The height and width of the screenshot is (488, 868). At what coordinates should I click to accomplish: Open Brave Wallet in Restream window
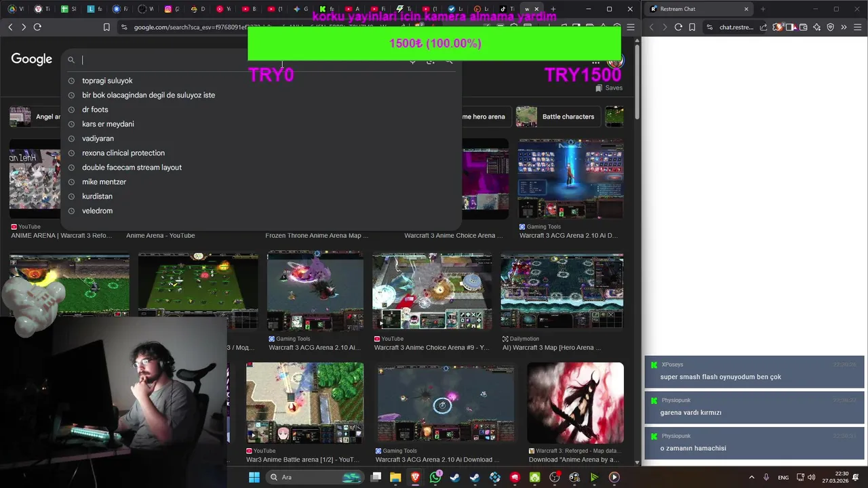(804, 27)
